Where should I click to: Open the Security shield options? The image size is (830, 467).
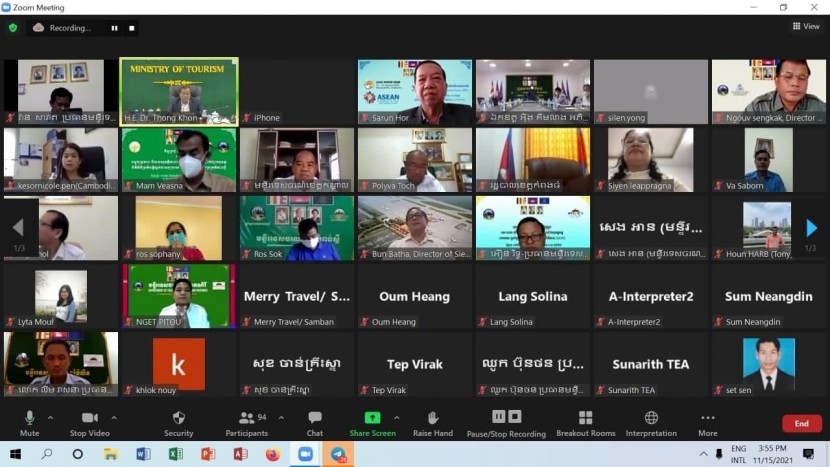pos(178,422)
